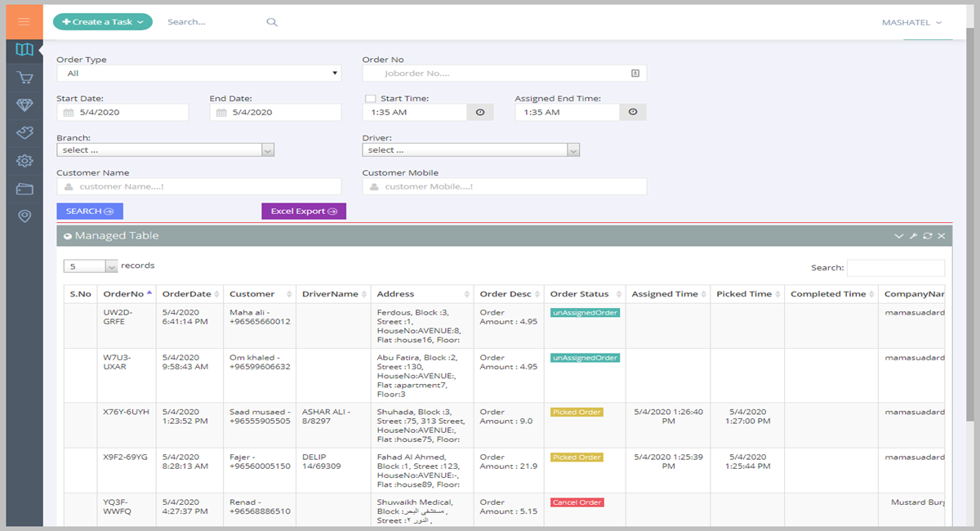980x531 pixels.
Task: Sort the table by Completed Time
Action: (831, 294)
